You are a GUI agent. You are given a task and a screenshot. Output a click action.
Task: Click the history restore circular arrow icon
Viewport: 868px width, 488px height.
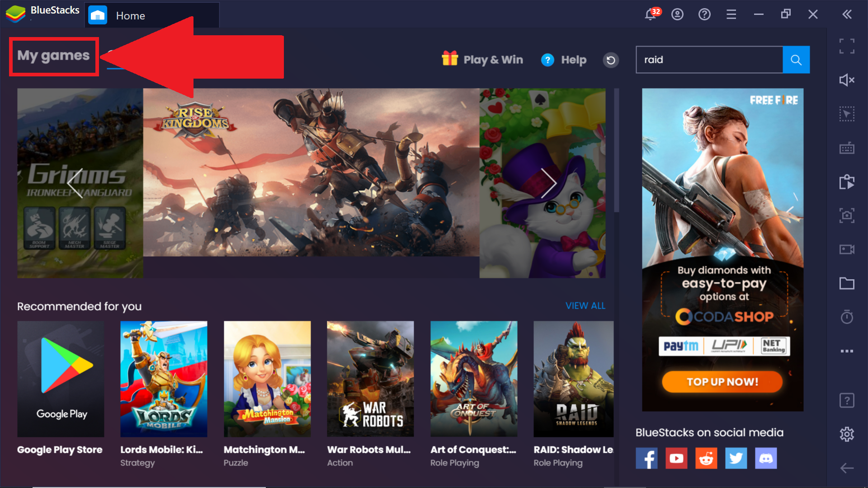611,60
